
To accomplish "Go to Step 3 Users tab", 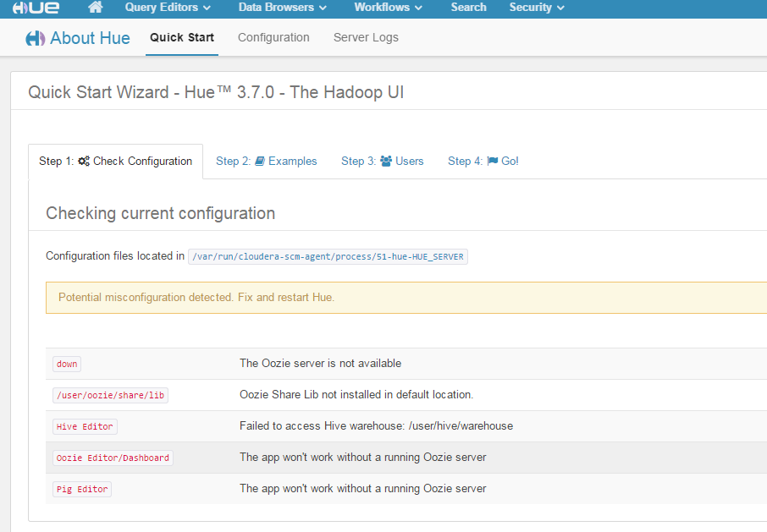I will click(382, 162).
